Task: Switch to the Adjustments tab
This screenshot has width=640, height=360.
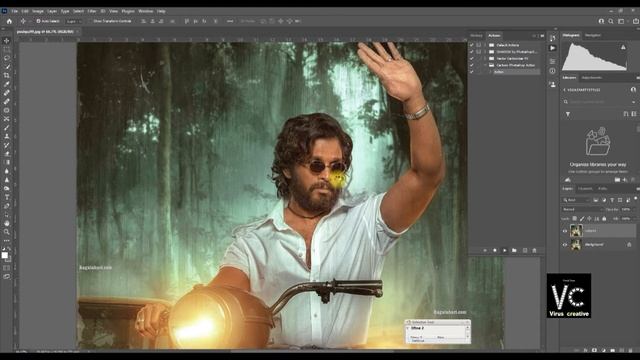Action: pyautogui.click(x=591, y=78)
